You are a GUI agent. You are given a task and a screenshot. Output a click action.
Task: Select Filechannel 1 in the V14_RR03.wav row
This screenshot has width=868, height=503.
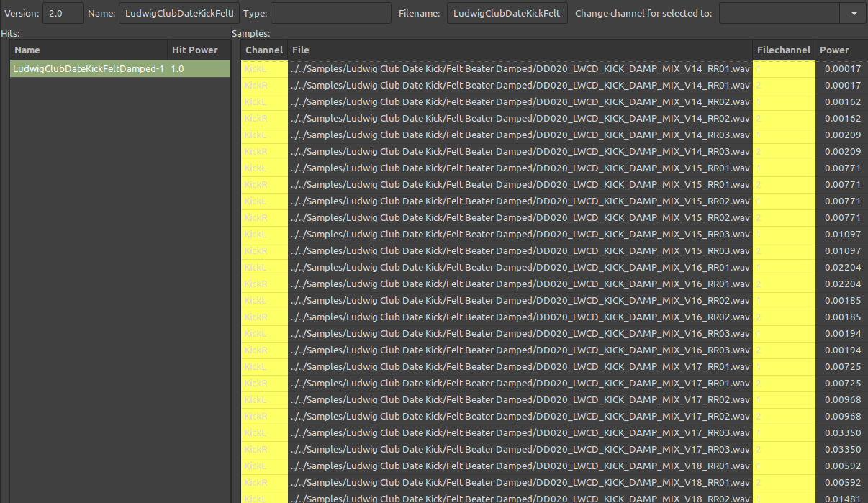[784, 135]
